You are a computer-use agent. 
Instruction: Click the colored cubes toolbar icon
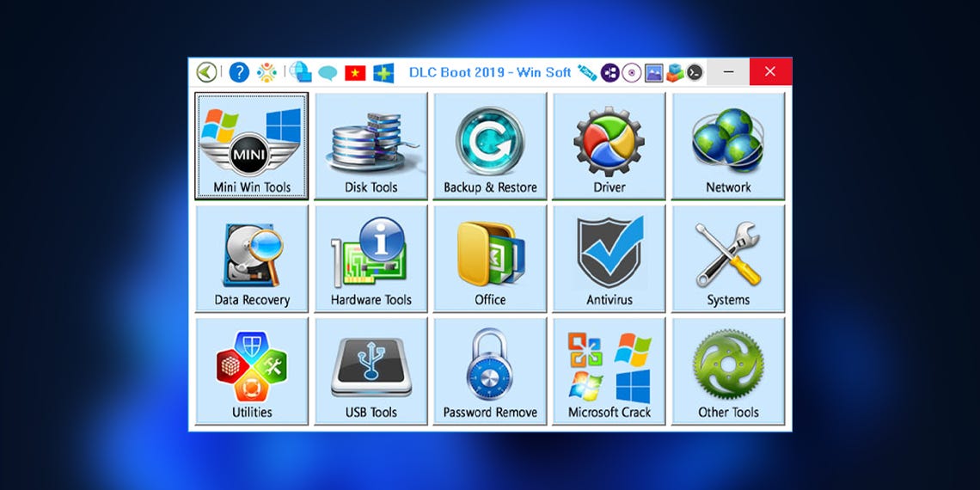[x=674, y=72]
